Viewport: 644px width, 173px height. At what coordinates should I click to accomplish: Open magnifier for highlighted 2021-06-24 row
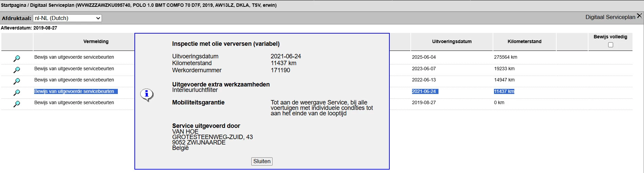17,93
